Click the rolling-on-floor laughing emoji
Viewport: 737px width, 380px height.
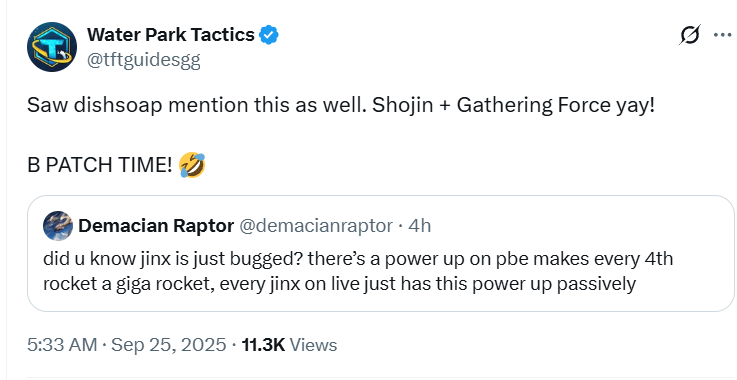[x=192, y=165]
